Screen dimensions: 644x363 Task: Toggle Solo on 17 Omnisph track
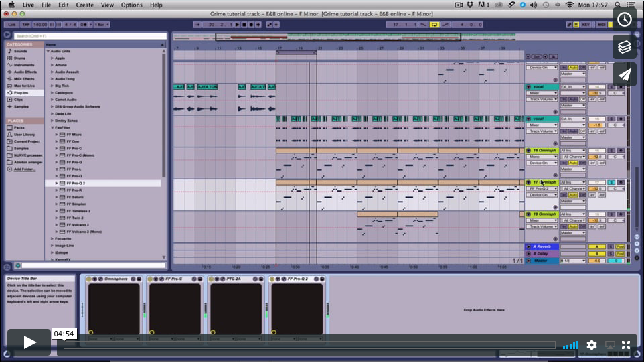tap(611, 182)
